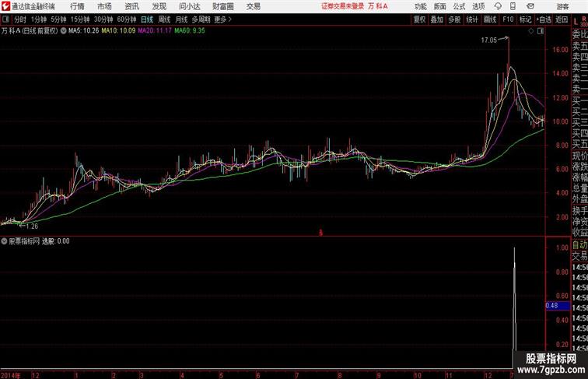Click the diamond icon at chart top right

click(x=531, y=31)
